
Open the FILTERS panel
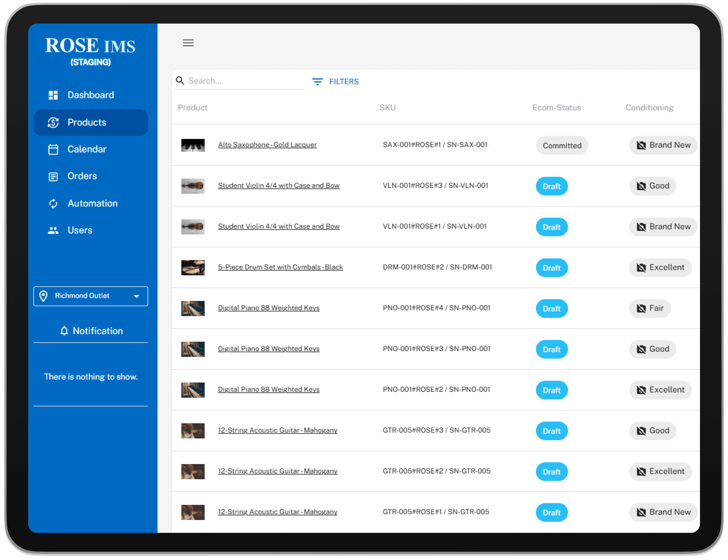[x=344, y=82]
